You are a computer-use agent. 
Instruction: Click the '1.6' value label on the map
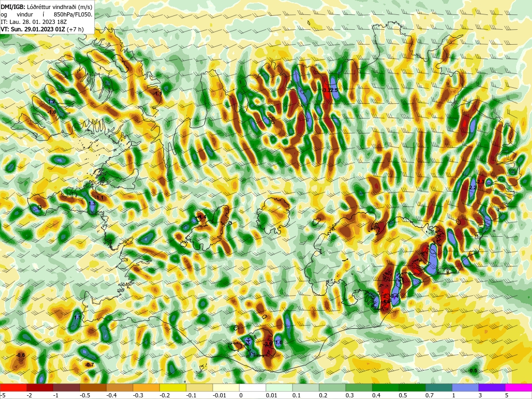click(x=279, y=343)
